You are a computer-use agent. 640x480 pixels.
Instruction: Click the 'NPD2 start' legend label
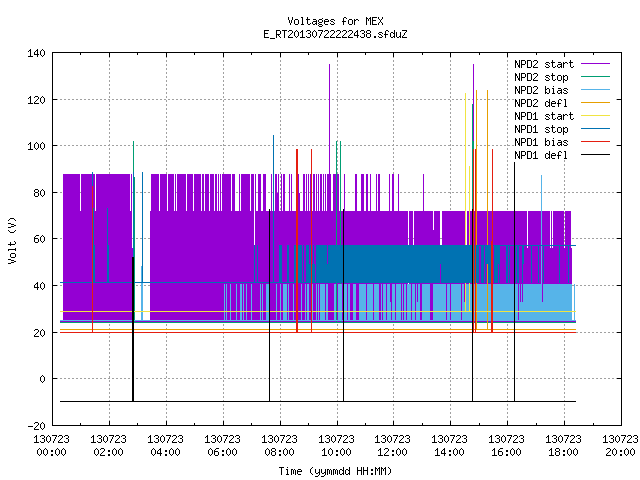coord(544,64)
